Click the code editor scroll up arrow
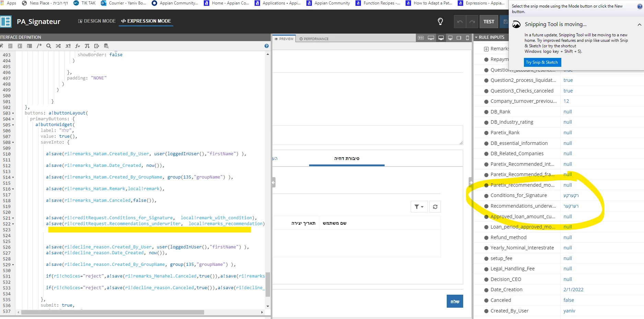The image size is (644, 319). (268, 54)
